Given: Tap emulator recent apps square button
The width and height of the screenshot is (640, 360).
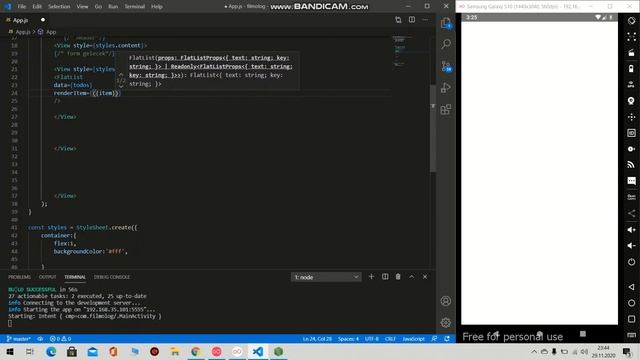Looking at the screenshot, I should coord(631,319).
